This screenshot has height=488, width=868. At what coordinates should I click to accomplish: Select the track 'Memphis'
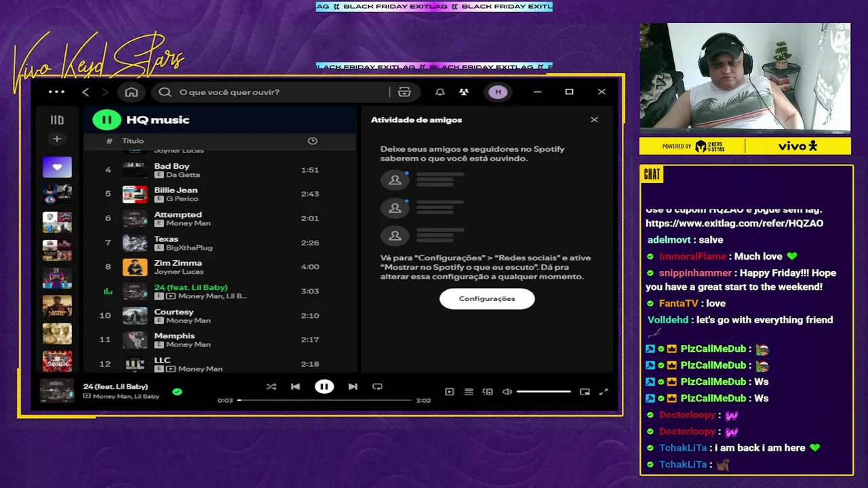coord(174,336)
